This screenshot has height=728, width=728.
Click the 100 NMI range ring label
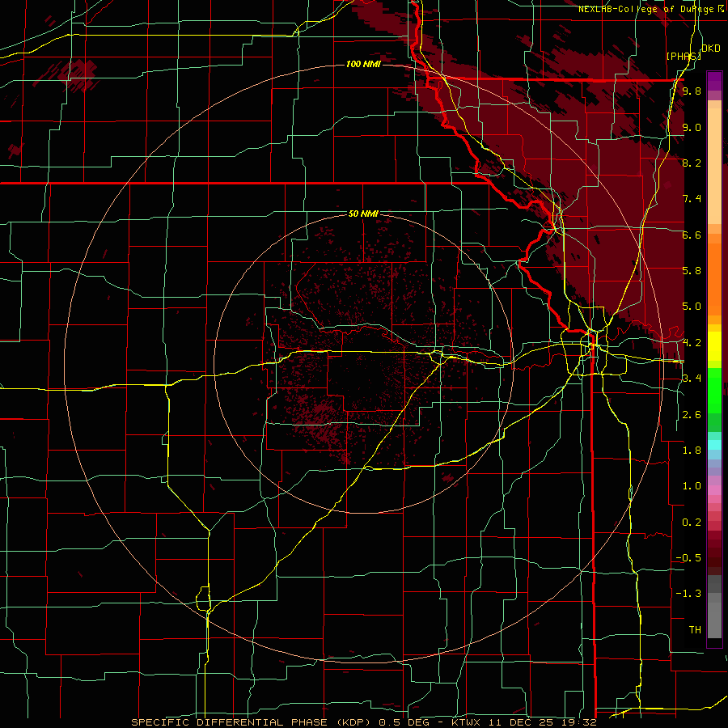[363, 64]
